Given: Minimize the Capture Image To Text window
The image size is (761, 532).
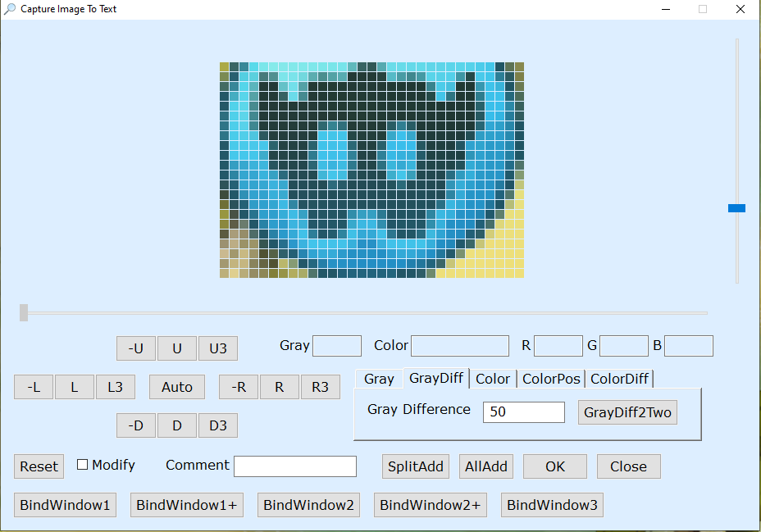Looking at the screenshot, I should tap(666, 9).
